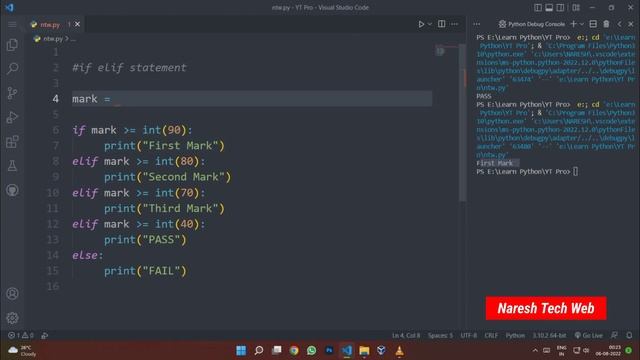640x360 pixels.
Task: Create a new terminal with plus
Action: click(x=573, y=24)
